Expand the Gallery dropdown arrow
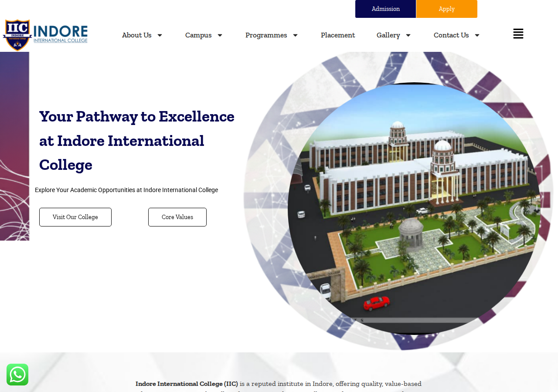Screen dimensions: 558x392 408,35
